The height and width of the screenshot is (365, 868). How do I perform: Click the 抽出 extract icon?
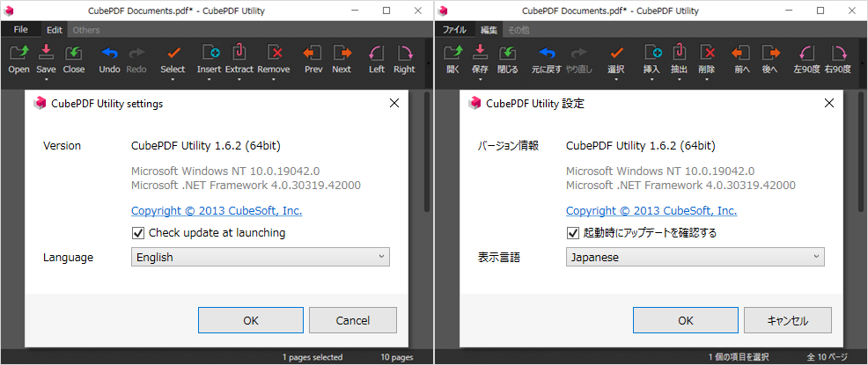pyautogui.click(x=680, y=53)
